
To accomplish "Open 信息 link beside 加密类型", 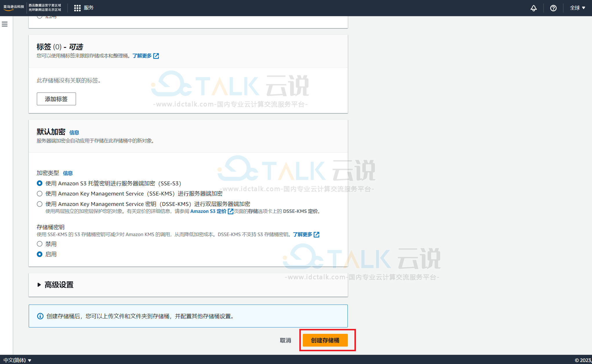I will 68,173.
